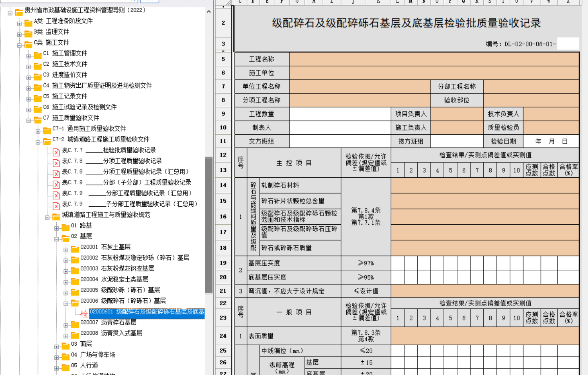Click the B类 监理文件 folder icon

[28, 33]
